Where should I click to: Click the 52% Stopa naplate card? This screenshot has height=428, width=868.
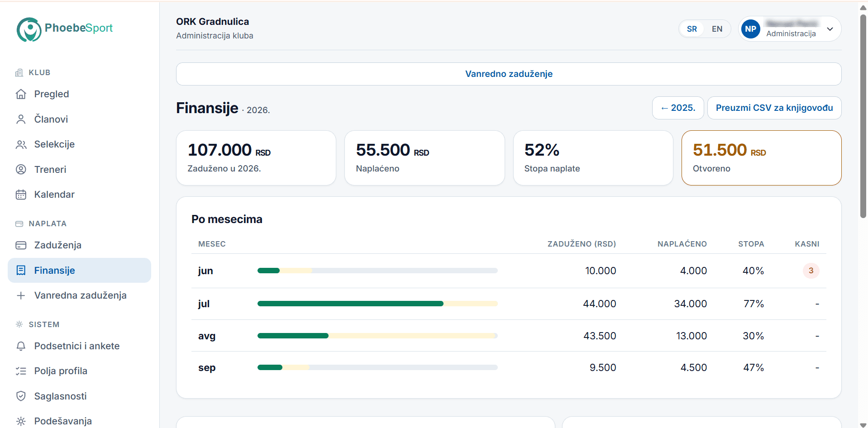pos(593,158)
